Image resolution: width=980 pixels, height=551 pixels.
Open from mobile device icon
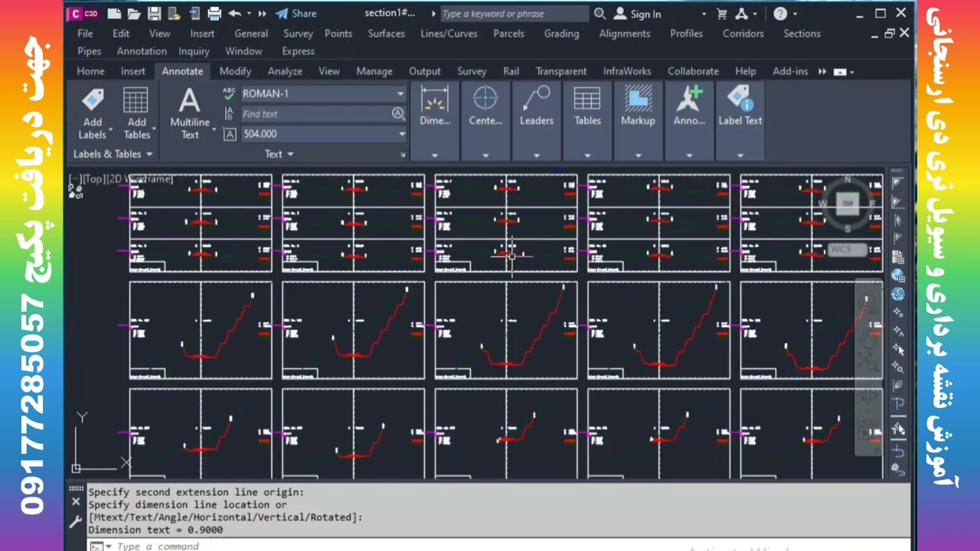coord(194,14)
